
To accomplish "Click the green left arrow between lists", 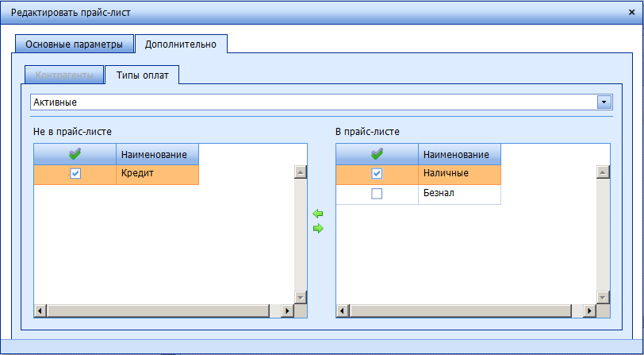I will click(x=318, y=214).
